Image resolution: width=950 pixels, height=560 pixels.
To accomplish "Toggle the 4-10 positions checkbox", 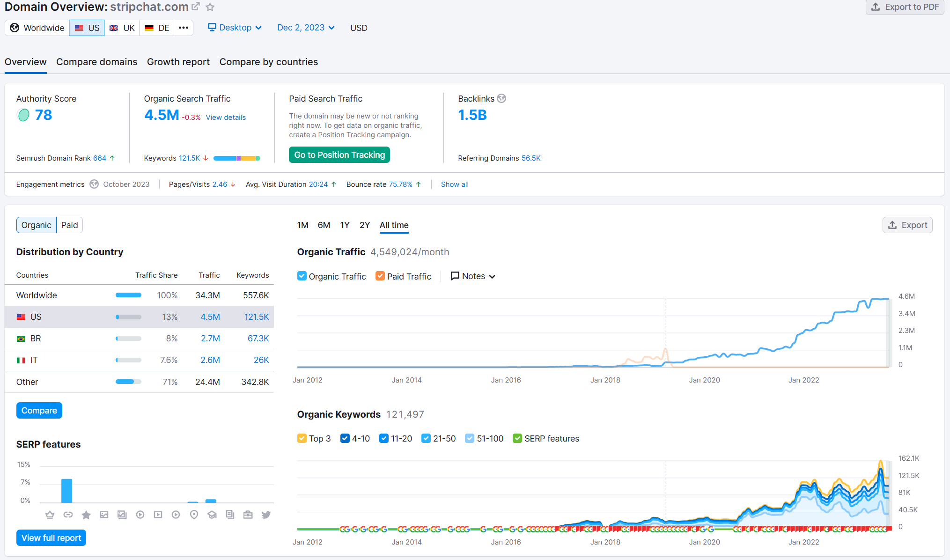I will [345, 438].
